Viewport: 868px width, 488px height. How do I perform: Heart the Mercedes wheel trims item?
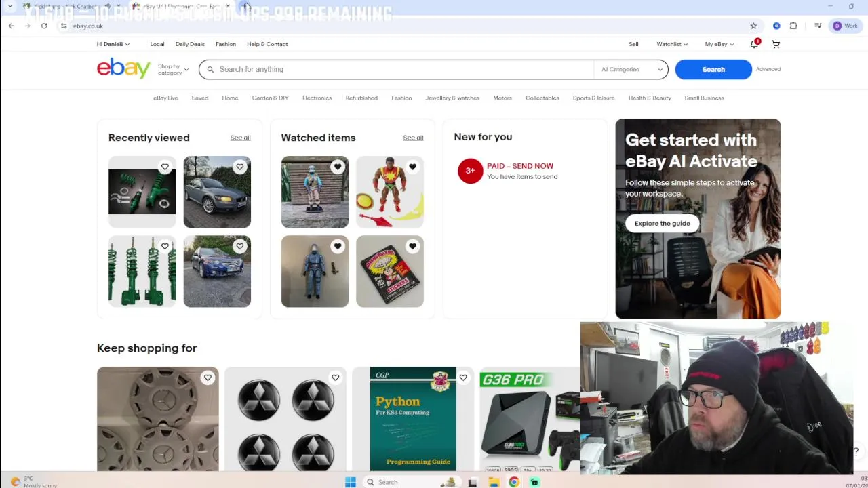point(208,378)
